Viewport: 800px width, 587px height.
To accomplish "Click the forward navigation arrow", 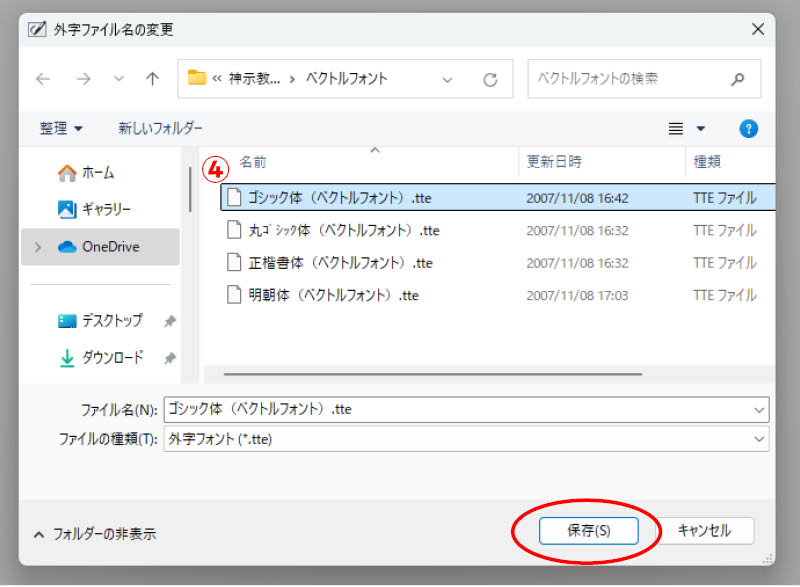I will (83, 79).
